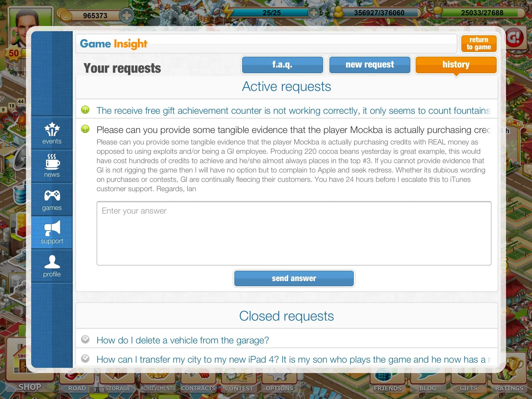This screenshot has height=399, width=532.
Task: Open the events sidebar section
Action: [x=52, y=133]
